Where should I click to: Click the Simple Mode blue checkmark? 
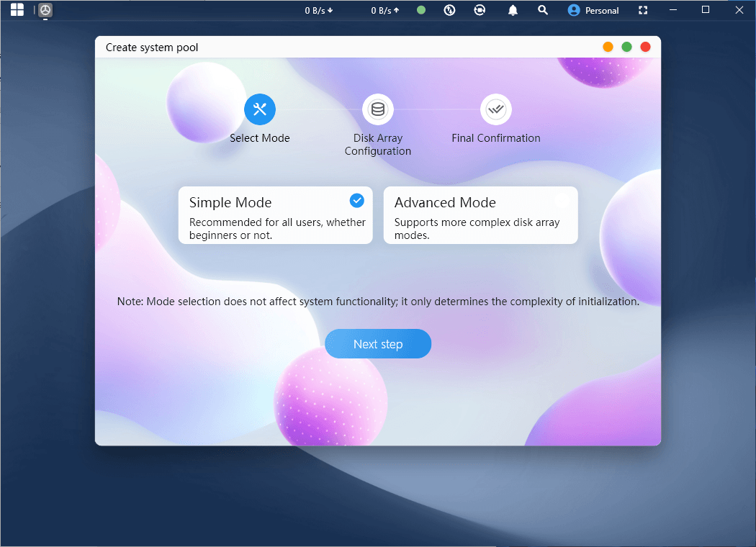click(357, 201)
